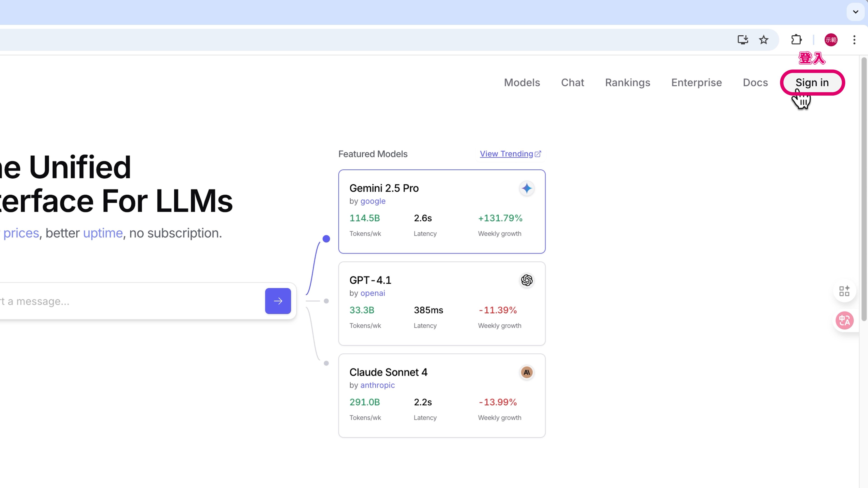Click -13.99% weekly growth value

(x=498, y=402)
